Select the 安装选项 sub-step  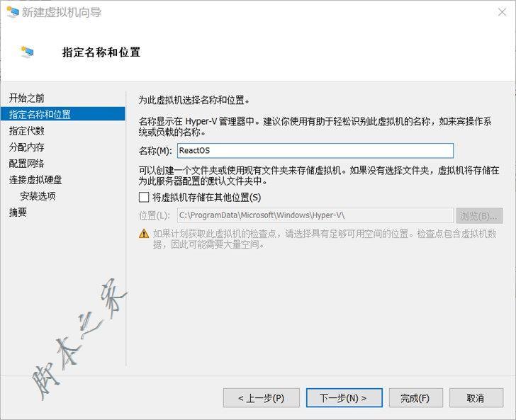(38, 196)
